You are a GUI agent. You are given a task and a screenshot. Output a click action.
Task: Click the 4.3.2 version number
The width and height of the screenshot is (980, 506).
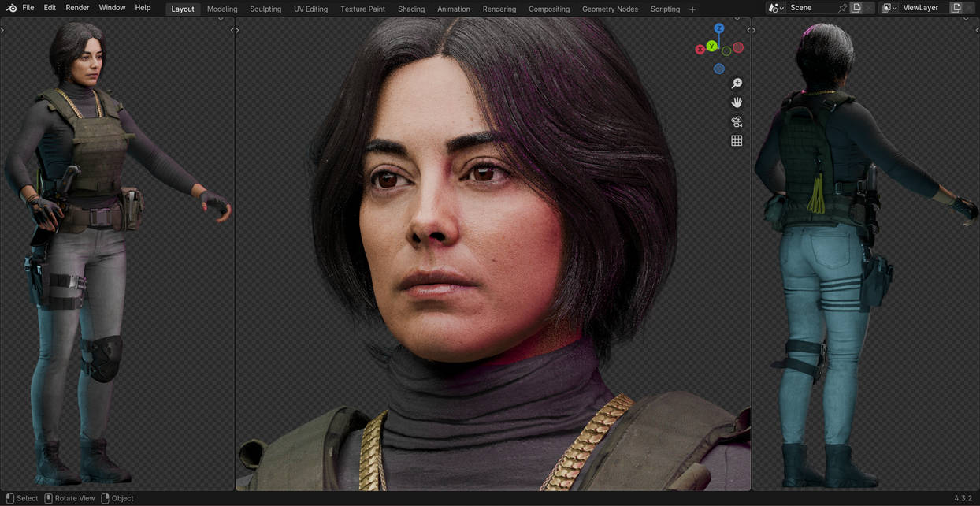pos(963,498)
